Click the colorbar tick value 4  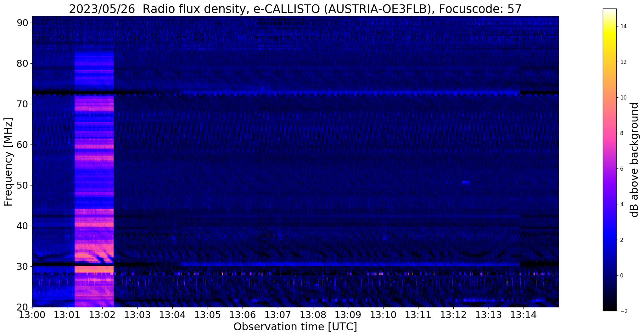coord(621,204)
